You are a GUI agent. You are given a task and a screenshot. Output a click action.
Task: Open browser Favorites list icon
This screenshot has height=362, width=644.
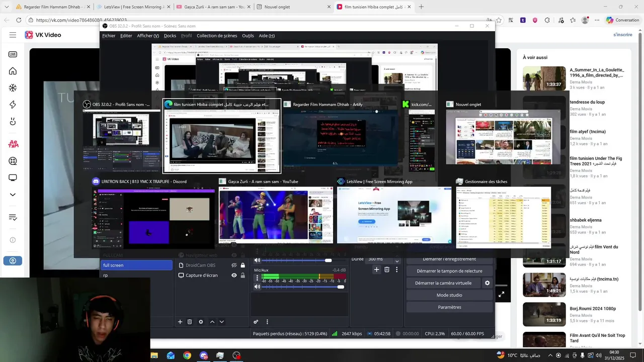573,20
